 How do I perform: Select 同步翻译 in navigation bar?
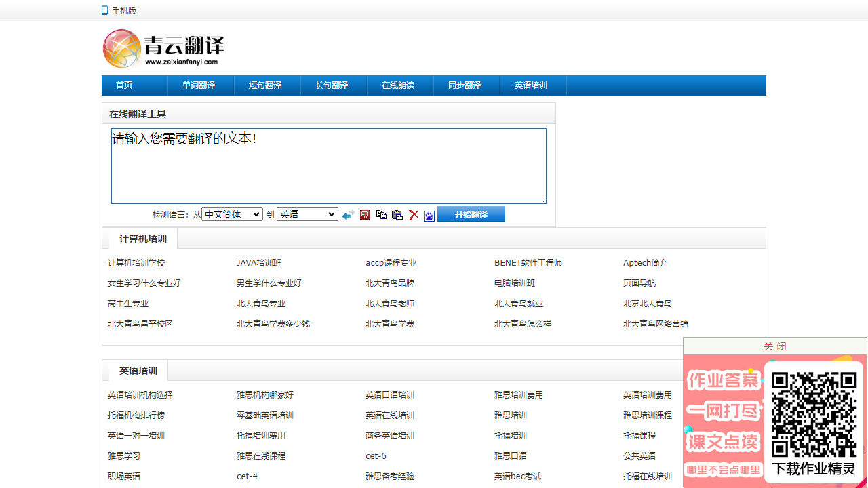(x=465, y=85)
